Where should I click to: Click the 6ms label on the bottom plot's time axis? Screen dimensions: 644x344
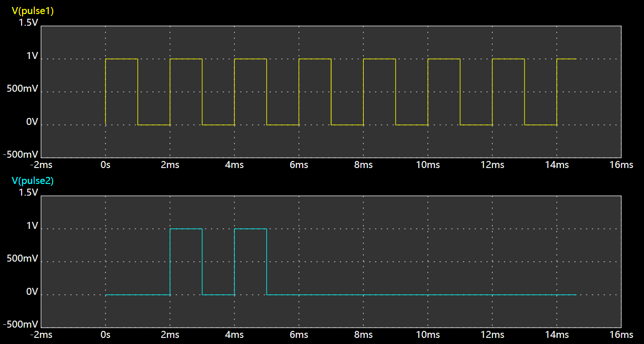tap(299, 335)
